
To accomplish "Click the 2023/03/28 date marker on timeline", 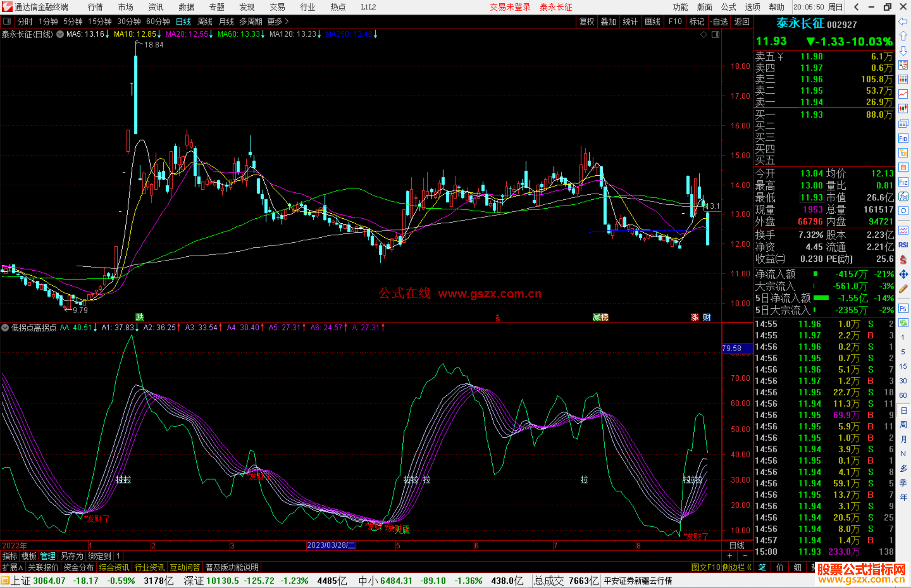I will coord(331,545).
